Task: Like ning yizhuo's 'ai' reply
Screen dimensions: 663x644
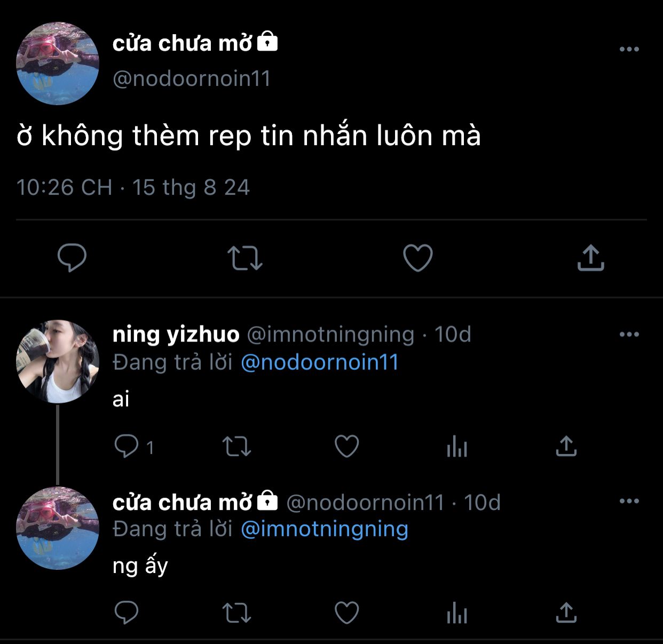Action: [x=346, y=447]
